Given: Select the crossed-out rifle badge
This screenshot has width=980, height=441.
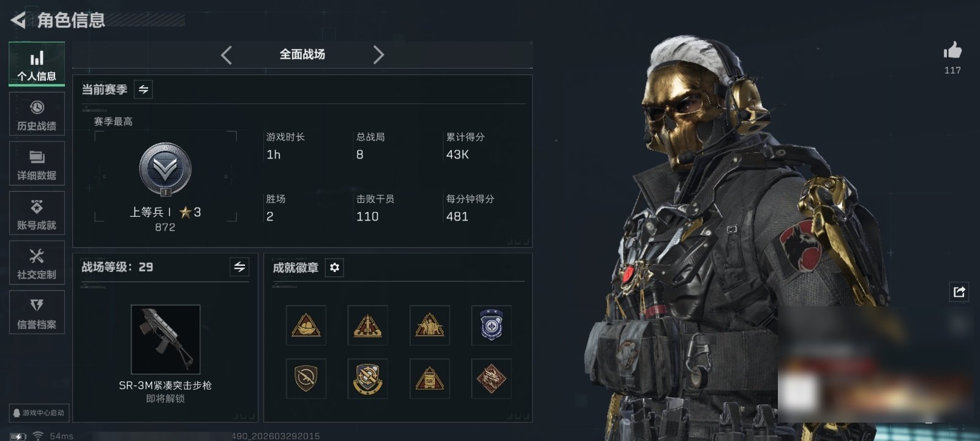Looking at the screenshot, I should pyautogui.click(x=306, y=379).
